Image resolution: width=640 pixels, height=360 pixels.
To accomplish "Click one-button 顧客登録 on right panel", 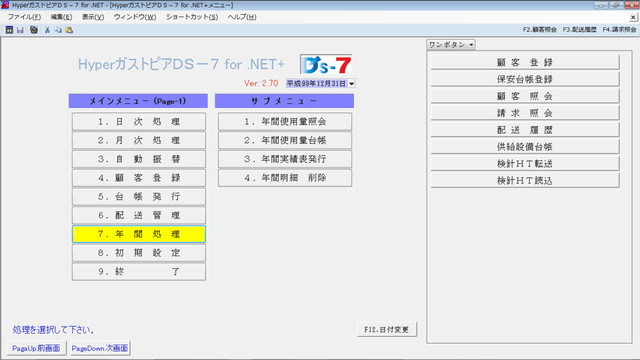I will [x=525, y=62].
